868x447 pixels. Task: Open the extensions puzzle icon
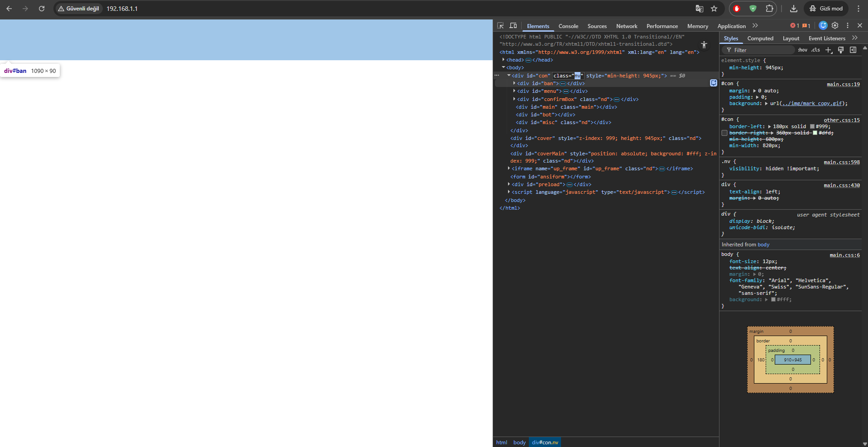pyautogui.click(x=769, y=9)
